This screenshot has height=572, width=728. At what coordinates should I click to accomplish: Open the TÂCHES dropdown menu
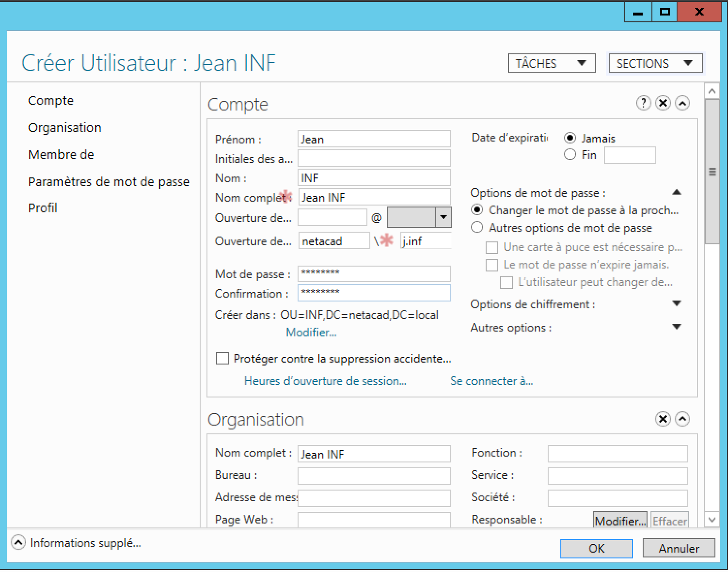[x=552, y=64]
